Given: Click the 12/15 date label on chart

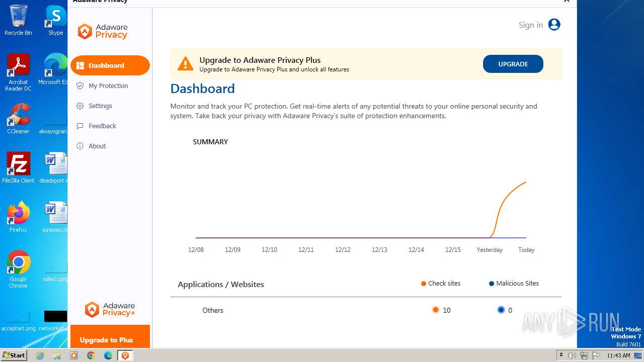Looking at the screenshot, I should click(453, 250).
